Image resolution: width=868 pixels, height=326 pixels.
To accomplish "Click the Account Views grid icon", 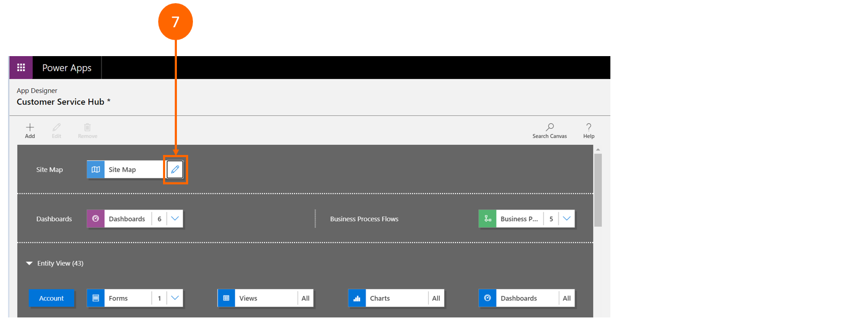I will coord(226,298).
